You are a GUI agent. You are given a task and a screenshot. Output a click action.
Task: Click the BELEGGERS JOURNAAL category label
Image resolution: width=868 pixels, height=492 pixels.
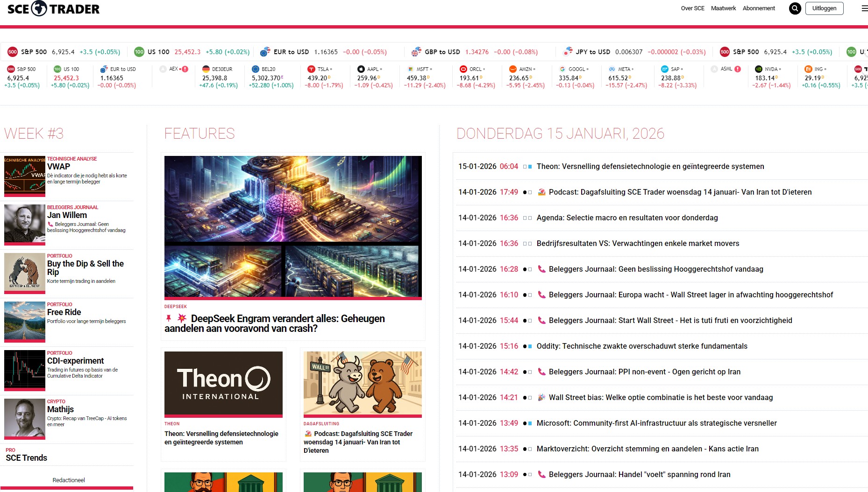(72, 207)
